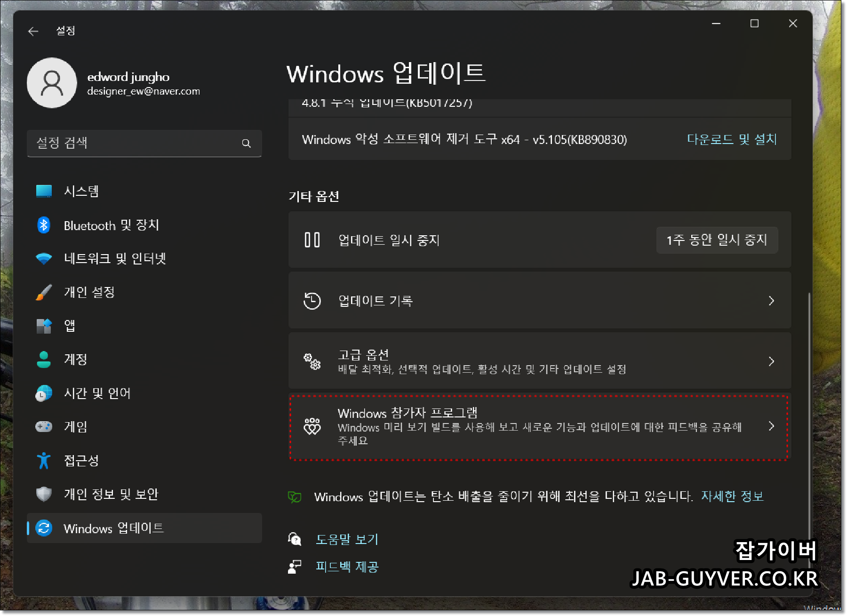847x616 pixels.
Task: Click user name edword jungho
Action: [x=128, y=77]
